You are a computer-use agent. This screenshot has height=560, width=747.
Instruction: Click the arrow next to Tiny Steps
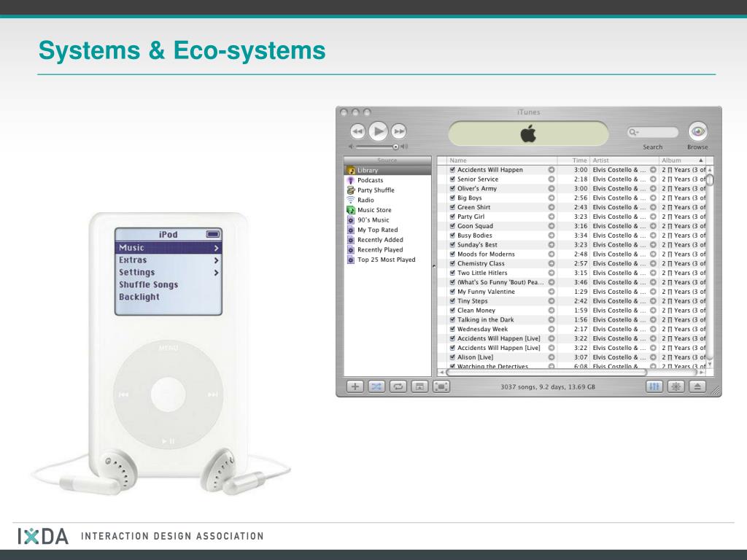pyautogui.click(x=551, y=301)
